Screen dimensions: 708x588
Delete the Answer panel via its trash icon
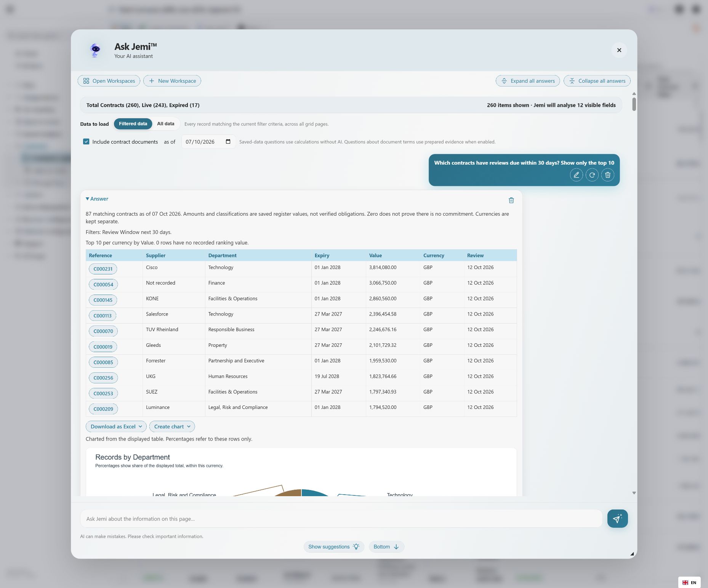511,200
